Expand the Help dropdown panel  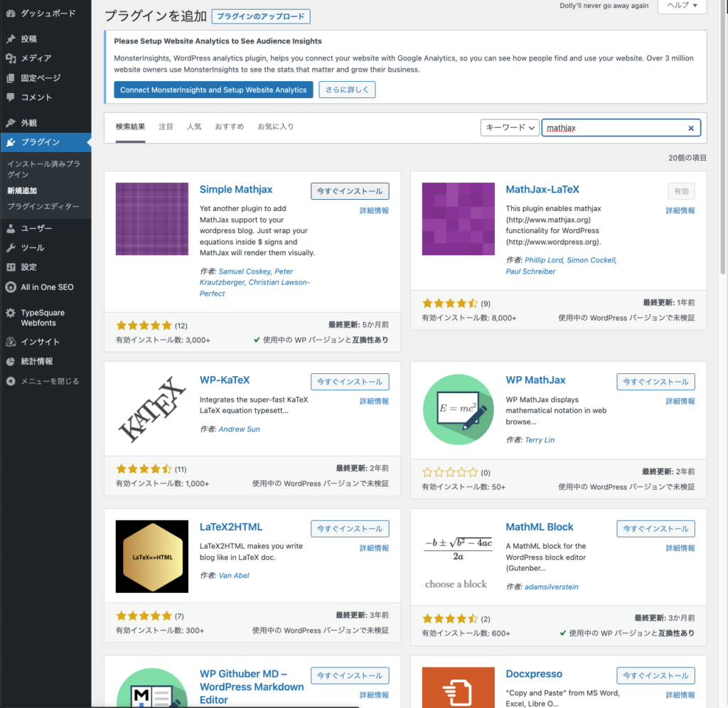point(682,6)
